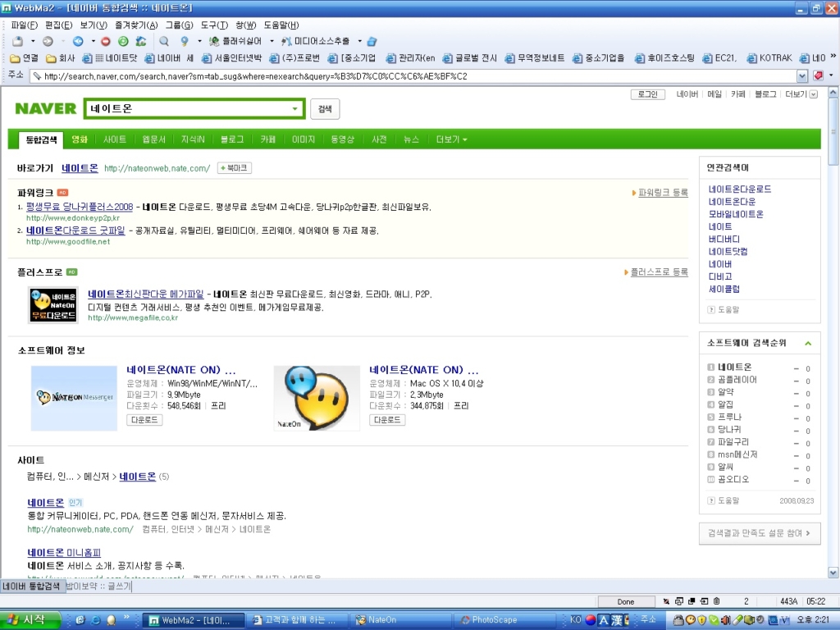Click the browser address URL field
The image size is (840, 630).
pos(414,76)
